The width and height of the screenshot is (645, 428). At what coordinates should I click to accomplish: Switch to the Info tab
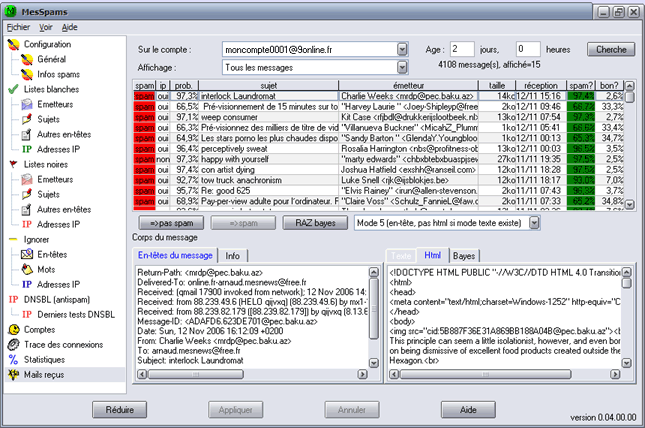(231, 256)
